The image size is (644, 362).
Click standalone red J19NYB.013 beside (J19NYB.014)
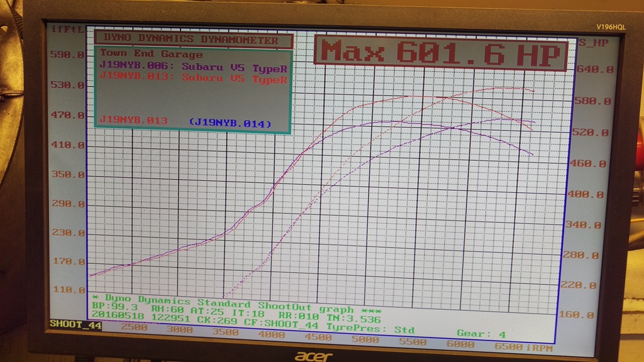pyautogui.click(x=133, y=120)
